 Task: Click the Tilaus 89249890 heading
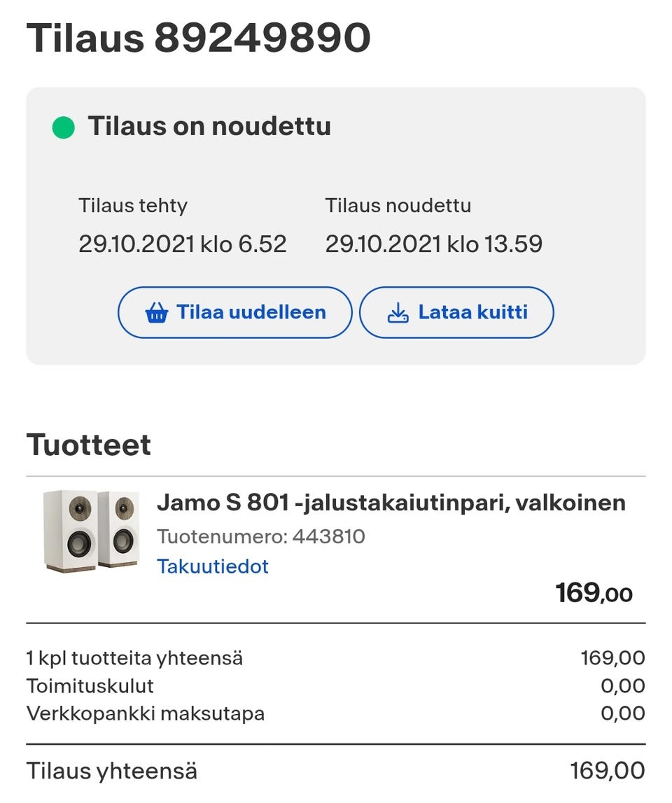(198, 38)
